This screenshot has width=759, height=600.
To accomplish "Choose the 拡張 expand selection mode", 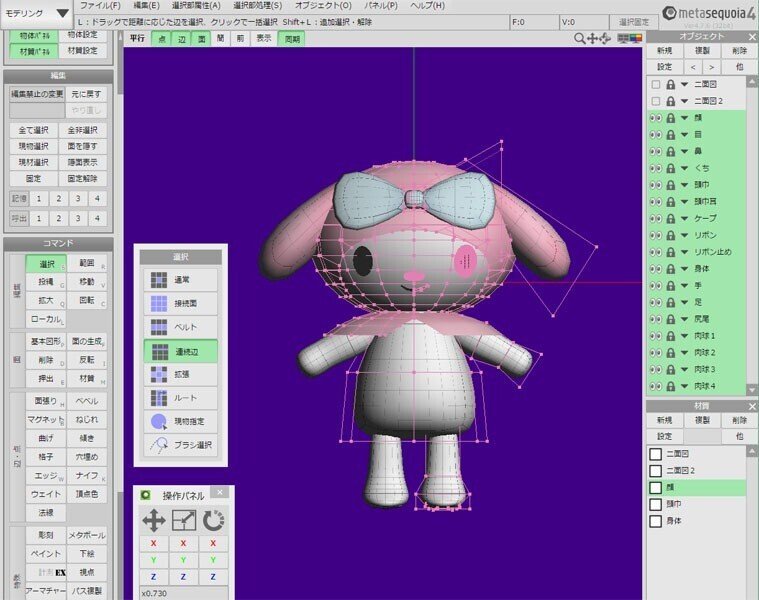I will click(x=181, y=374).
